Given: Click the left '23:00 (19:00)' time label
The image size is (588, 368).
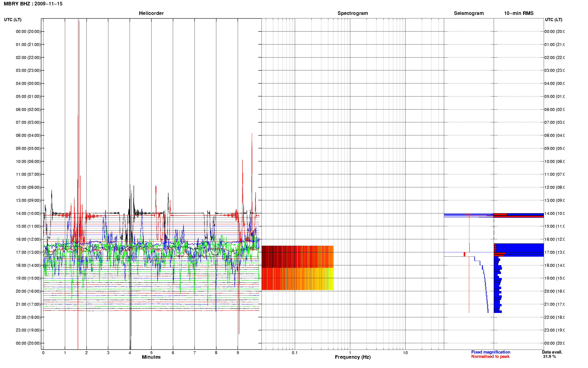Looking at the screenshot, I should 28,330.
